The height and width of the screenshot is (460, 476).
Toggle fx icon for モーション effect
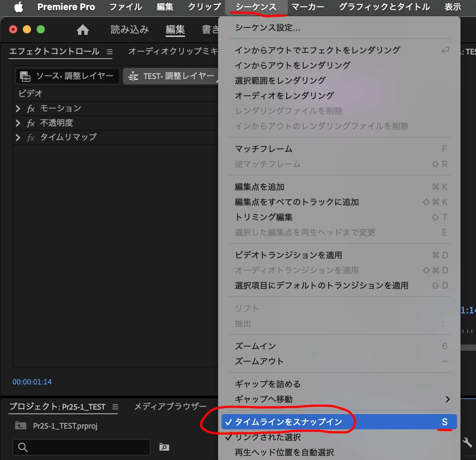(x=31, y=109)
